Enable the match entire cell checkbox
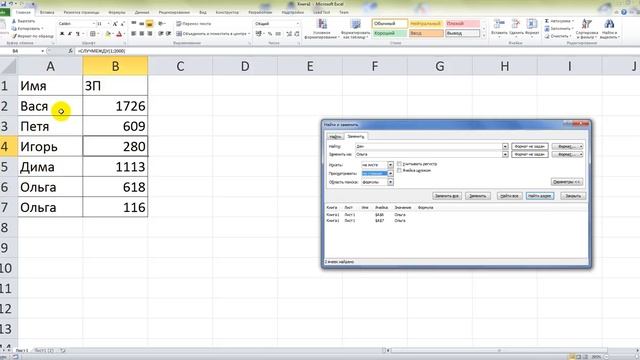This screenshot has height=360, width=640. pyautogui.click(x=399, y=170)
